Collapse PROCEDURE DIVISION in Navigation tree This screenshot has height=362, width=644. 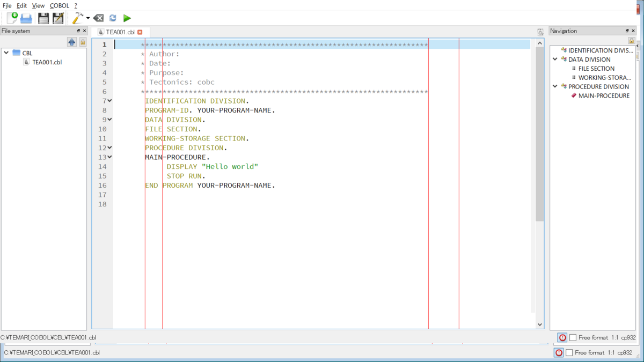(x=555, y=86)
